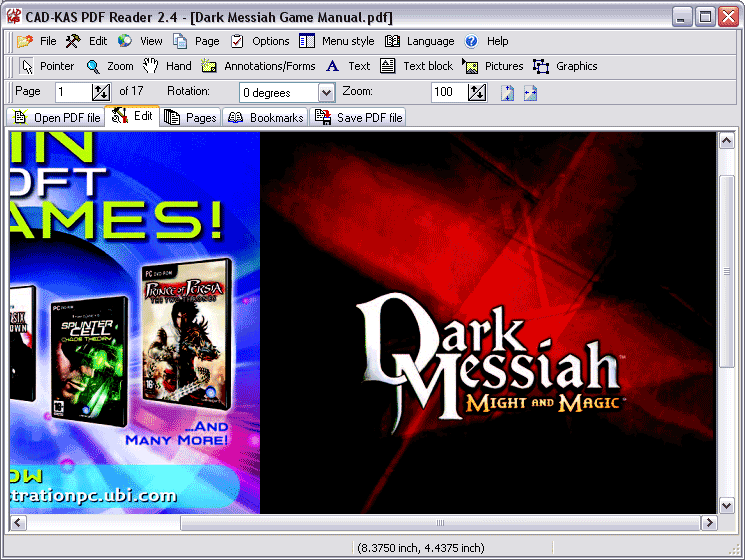Expand the Rotation dropdown arrow
This screenshot has width=745, height=560.
coord(326,93)
